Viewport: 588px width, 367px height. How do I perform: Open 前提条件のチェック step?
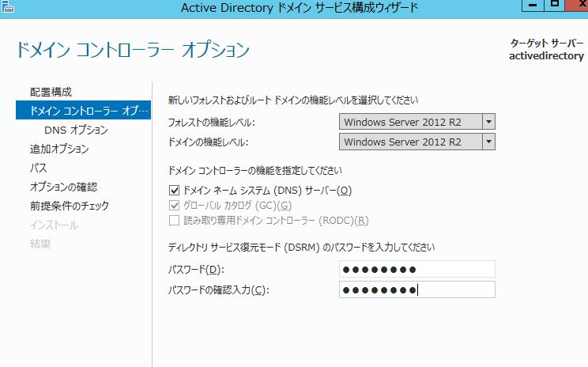coord(70,206)
